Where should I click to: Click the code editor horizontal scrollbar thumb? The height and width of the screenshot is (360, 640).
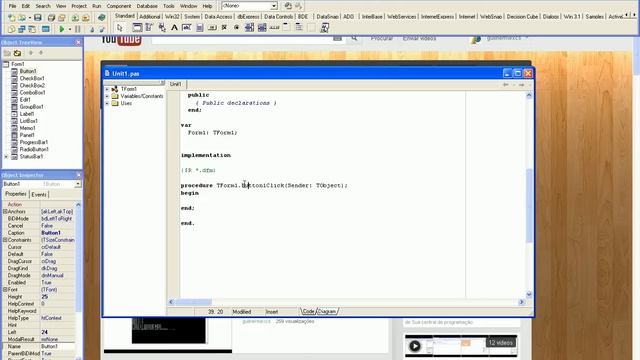pyautogui.click(x=193, y=302)
